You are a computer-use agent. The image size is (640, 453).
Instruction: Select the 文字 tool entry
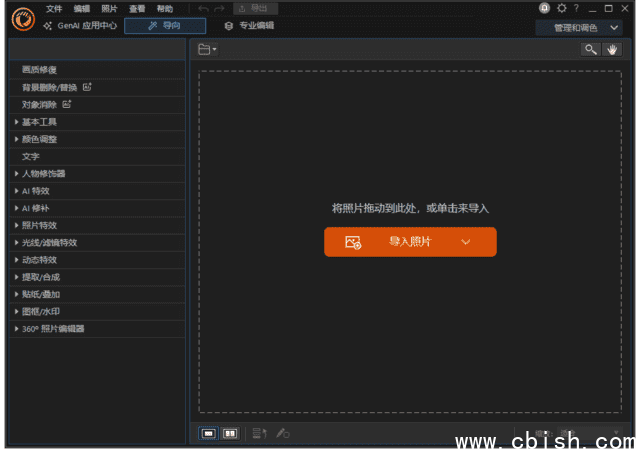point(30,156)
